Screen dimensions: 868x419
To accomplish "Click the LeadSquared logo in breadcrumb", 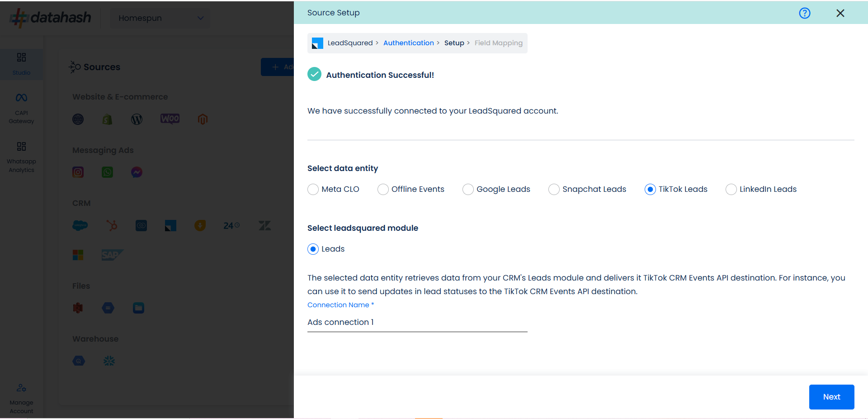I will click(x=318, y=43).
